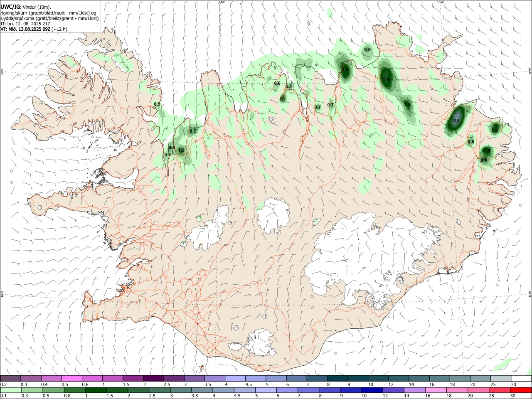Viewport: 532px width, 399px height.
Task: Click the '0.1' label under the rain scale
Action: click(3, 396)
